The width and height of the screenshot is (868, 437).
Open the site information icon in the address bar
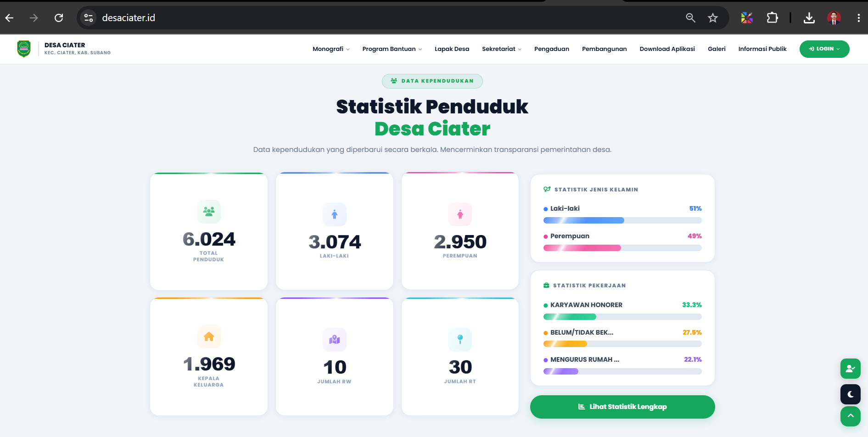89,18
